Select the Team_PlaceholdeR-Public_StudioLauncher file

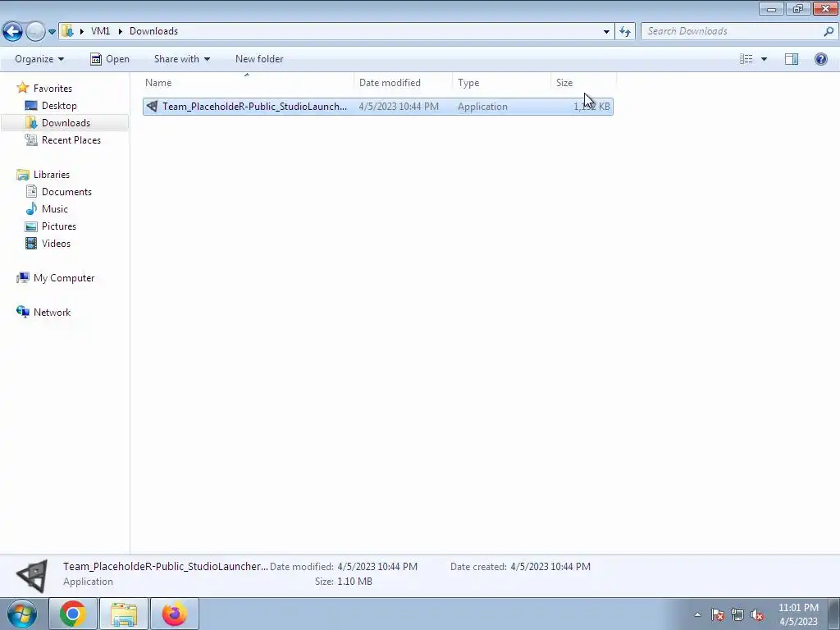(x=377, y=107)
